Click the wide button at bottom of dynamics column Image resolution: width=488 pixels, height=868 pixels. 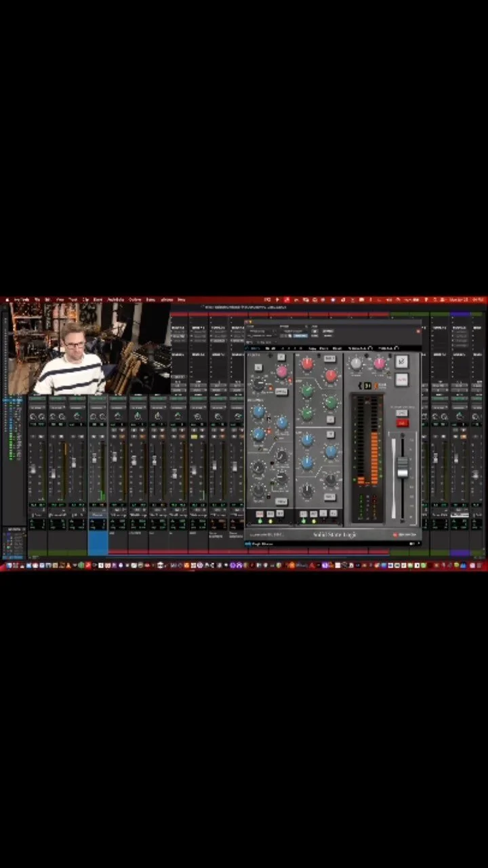click(x=281, y=501)
